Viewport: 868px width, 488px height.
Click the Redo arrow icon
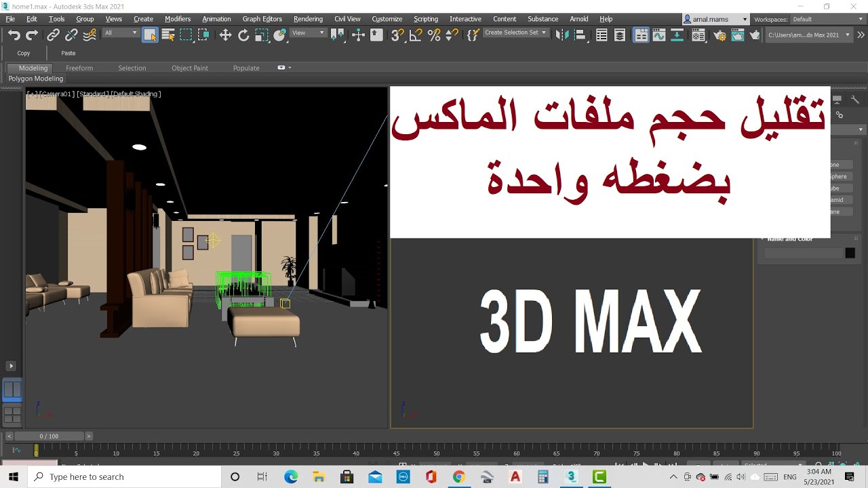(32, 35)
